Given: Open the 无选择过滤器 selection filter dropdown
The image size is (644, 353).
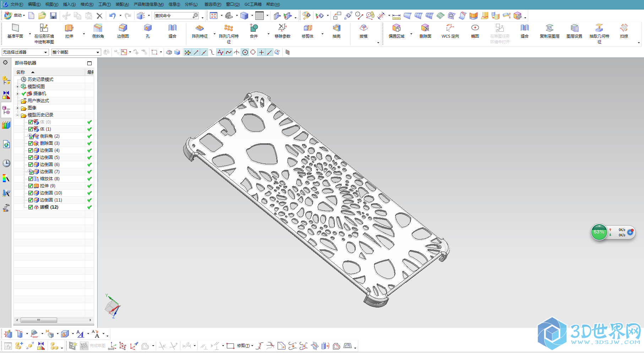Looking at the screenshot, I should [x=25, y=52].
